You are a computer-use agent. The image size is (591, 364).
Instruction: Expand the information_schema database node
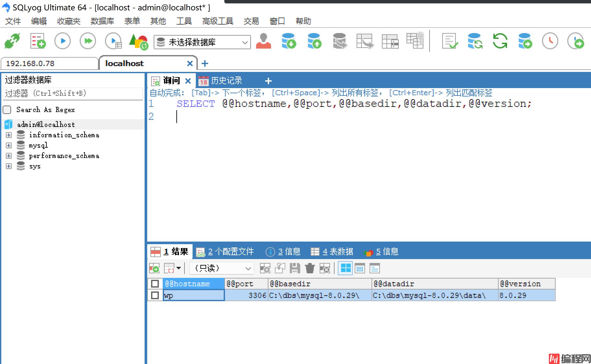[9, 135]
